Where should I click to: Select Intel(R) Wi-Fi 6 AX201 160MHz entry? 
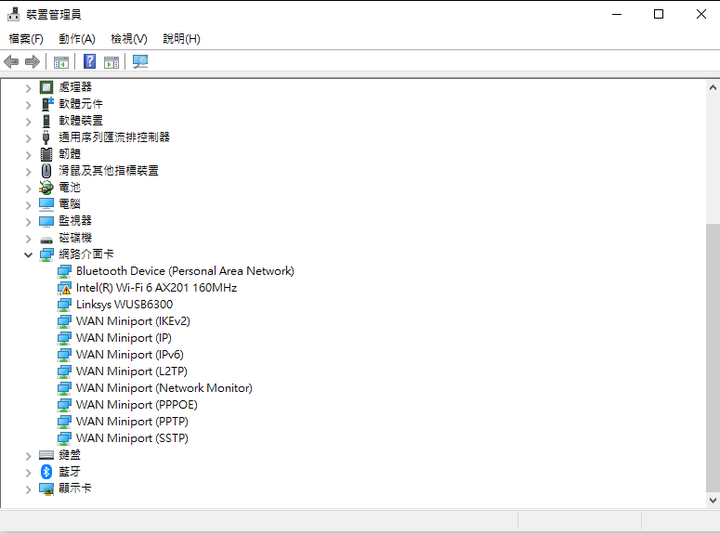[157, 288]
